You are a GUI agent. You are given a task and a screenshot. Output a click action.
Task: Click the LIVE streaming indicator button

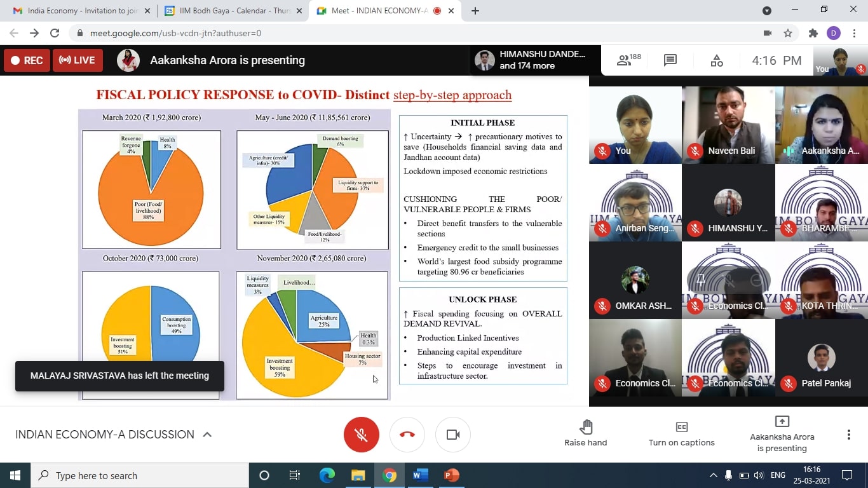pyautogui.click(x=78, y=60)
